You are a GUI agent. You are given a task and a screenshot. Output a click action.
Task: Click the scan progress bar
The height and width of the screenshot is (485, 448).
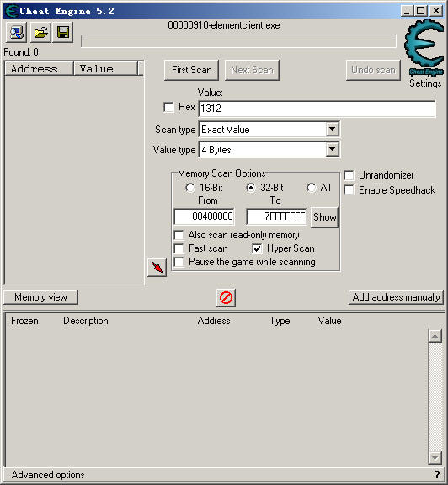pos(238,41)
